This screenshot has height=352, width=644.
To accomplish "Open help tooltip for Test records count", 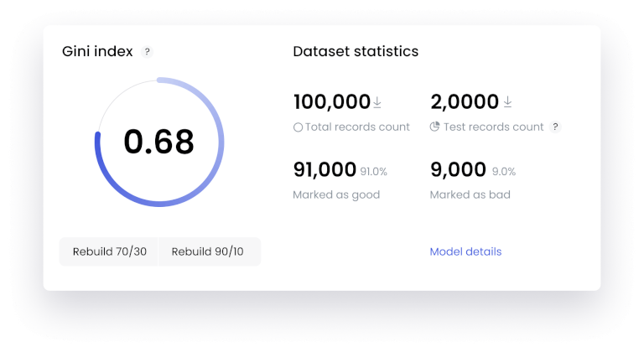I will (x=555, y=127).
